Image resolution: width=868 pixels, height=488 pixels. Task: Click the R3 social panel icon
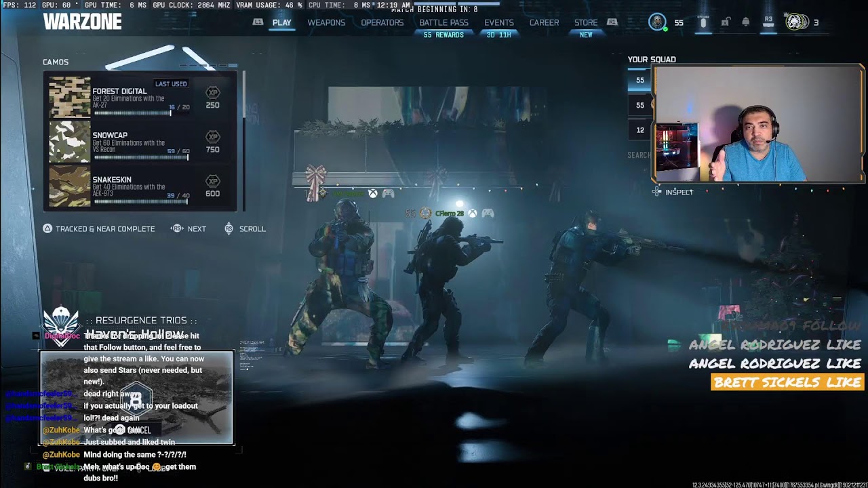click(768, 22)
